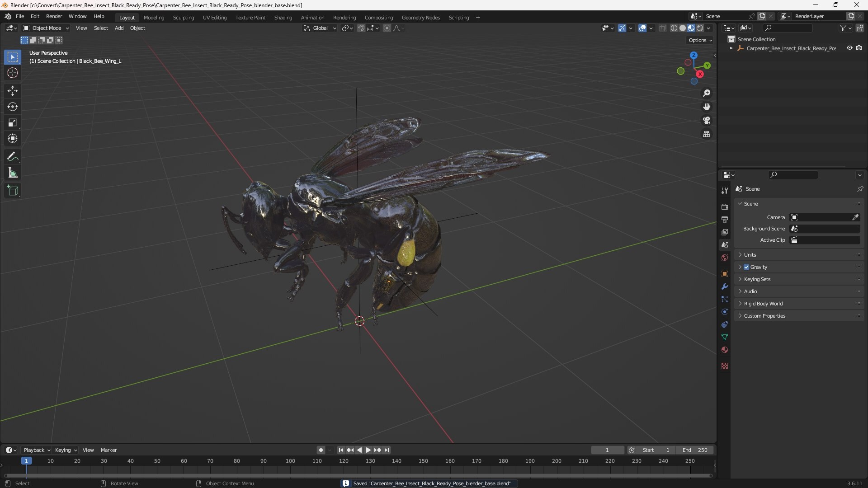Open the Object properties tab
This screenshot has width=868, height=488.
pyautogui.click(x=725, y=274)
